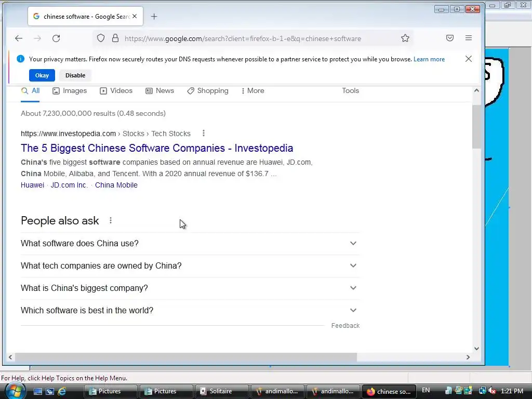Switch to Shopping search tab
Image resolution: width=532 pixels, height=399 pixels.
208,91
